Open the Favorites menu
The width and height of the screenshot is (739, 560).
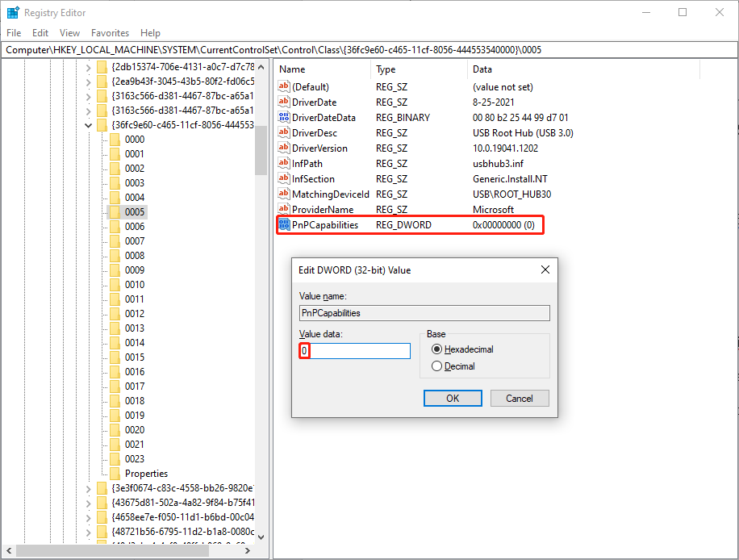click(110, 33)
